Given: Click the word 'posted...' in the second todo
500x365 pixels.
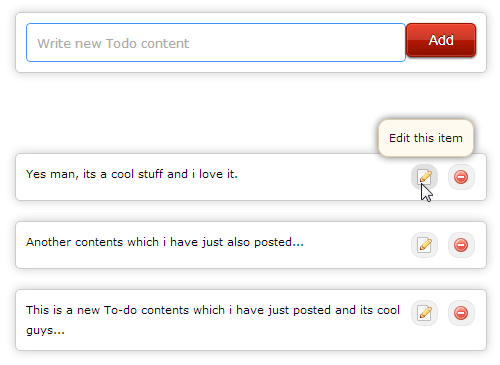Looking at the screenshot, I should tap(279, 242).
